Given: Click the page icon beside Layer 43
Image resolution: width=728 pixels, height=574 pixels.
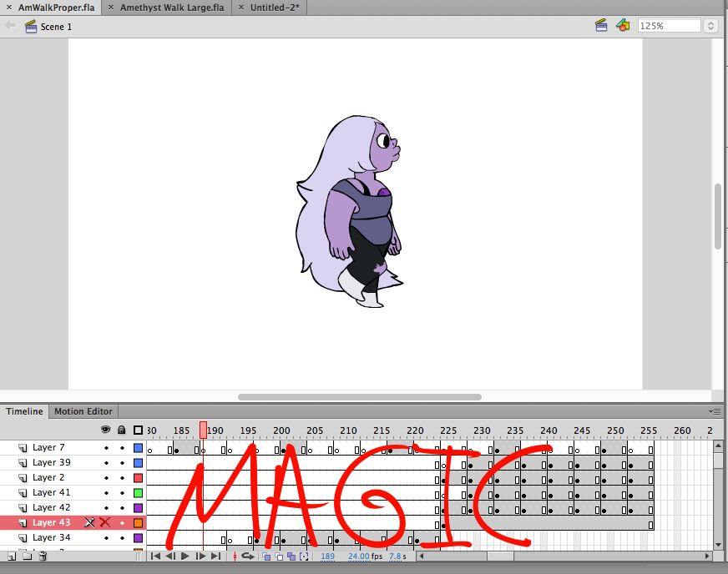Looking at the screenshot, I should coord(23,523).
